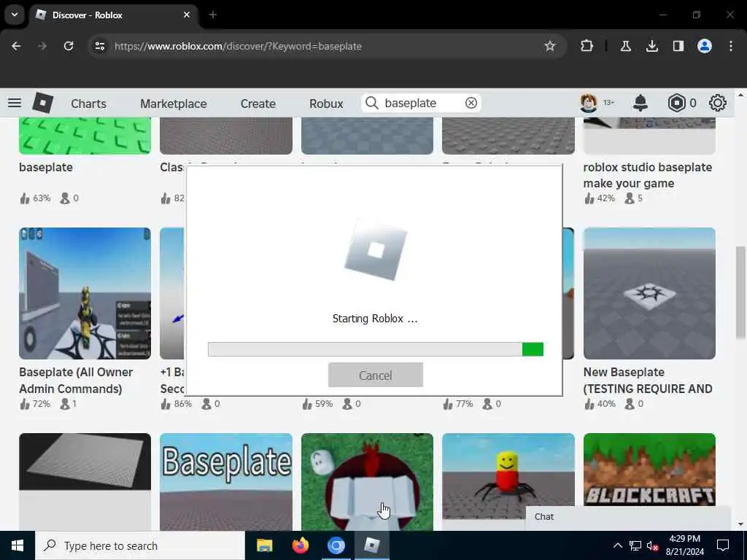Click New Baseplate (TESTING REQUIRE AND title

click(648, 381)
